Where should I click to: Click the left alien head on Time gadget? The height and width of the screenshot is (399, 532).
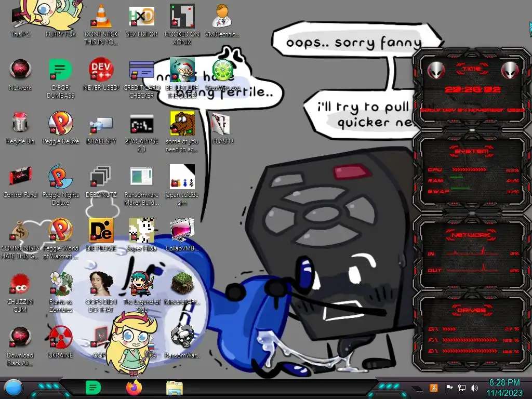pyautogui.click(x=436, y=70)
